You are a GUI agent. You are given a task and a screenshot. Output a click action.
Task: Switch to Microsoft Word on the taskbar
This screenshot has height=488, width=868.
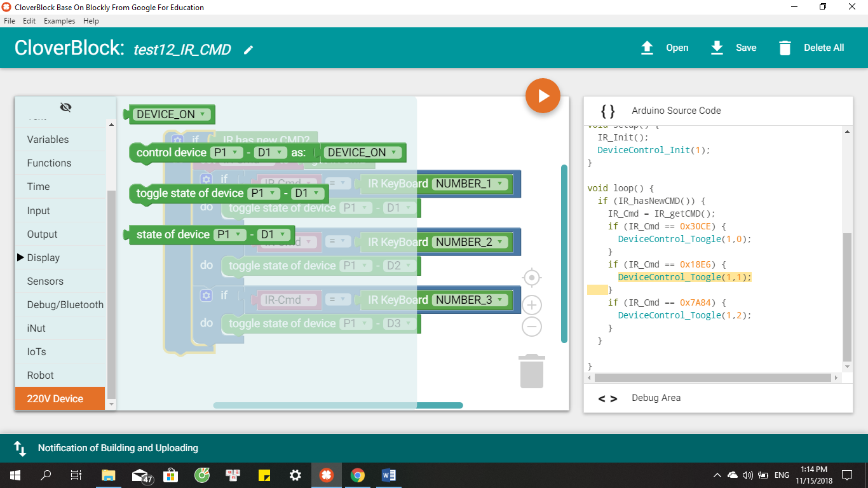click(x=389, y=475)
